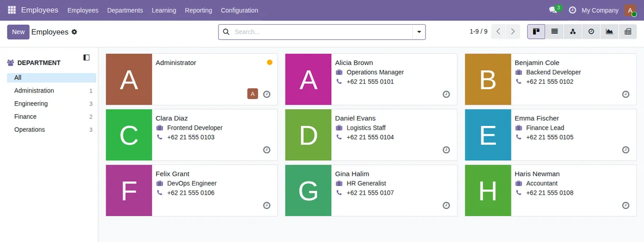
Task: Open the activities clock icon in top bar
Action: click(573, 10)
